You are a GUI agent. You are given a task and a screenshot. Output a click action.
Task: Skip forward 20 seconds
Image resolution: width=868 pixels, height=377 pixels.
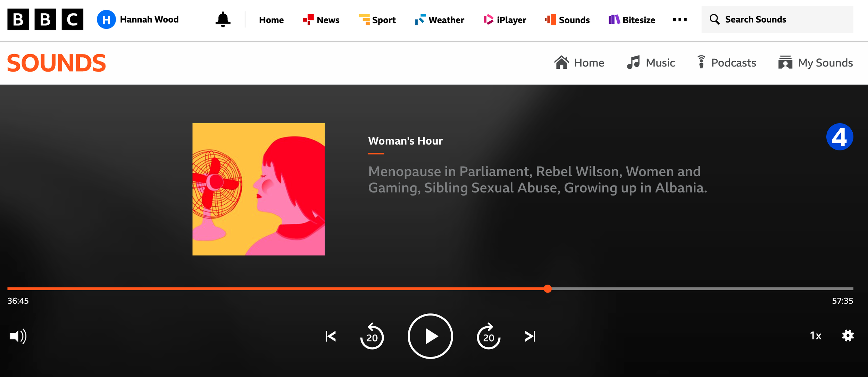488,336
